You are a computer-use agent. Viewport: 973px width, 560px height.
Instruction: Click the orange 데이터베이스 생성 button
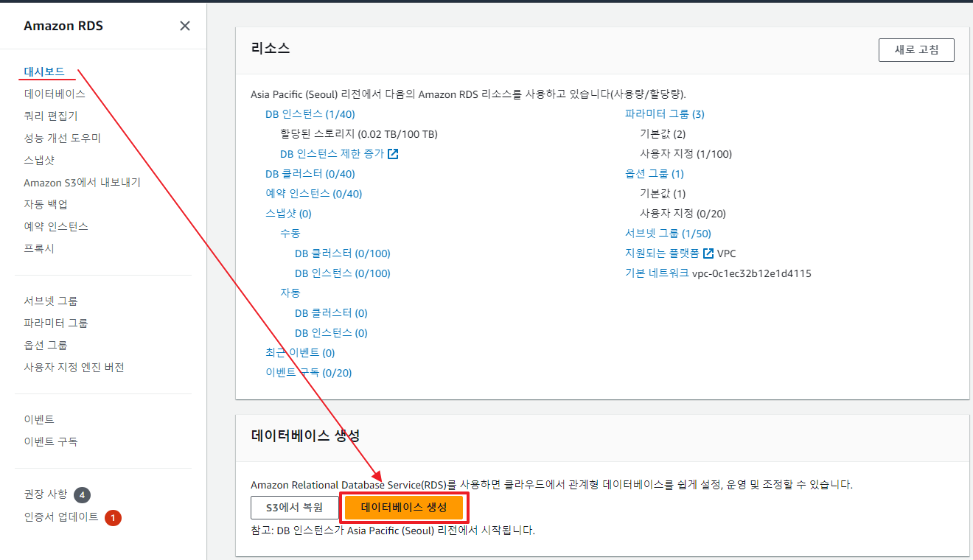404,508
